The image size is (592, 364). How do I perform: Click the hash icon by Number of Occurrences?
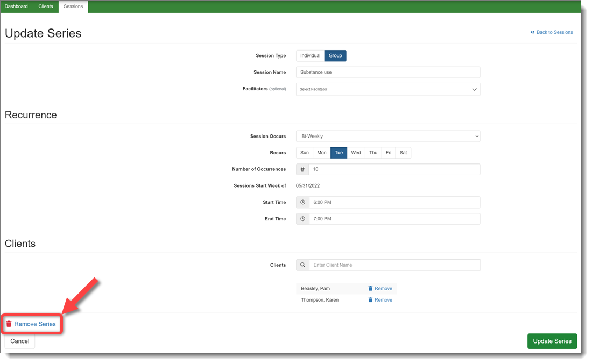click(302, 169)
